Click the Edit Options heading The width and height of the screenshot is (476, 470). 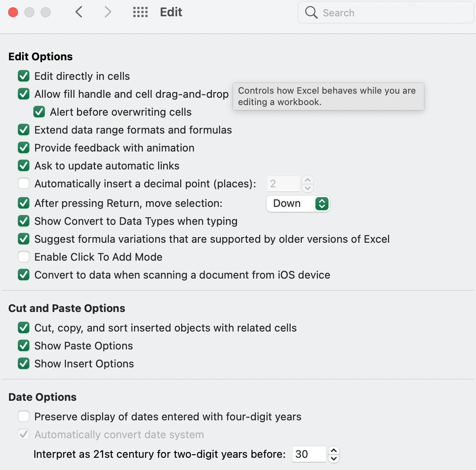click(x=40, y=57)
